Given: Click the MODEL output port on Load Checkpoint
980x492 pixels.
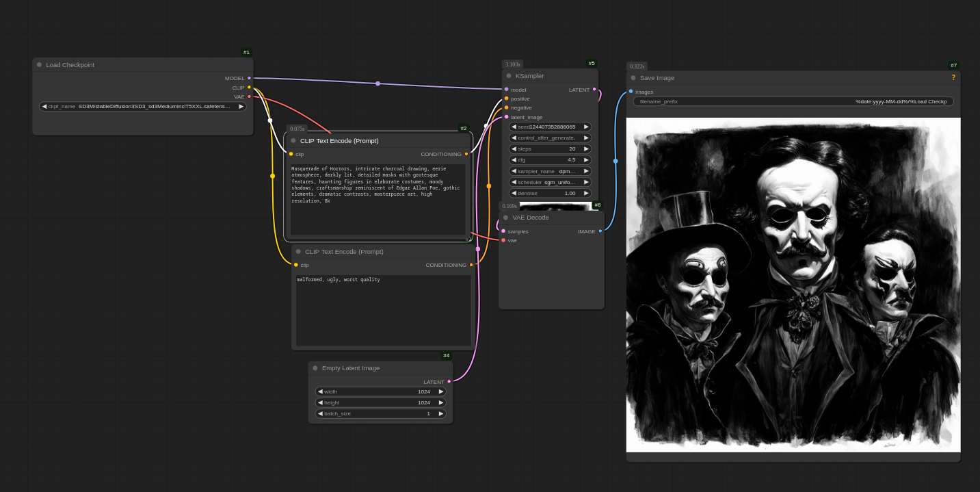Looking at the screenshot, I should click(x=249, y=78).
